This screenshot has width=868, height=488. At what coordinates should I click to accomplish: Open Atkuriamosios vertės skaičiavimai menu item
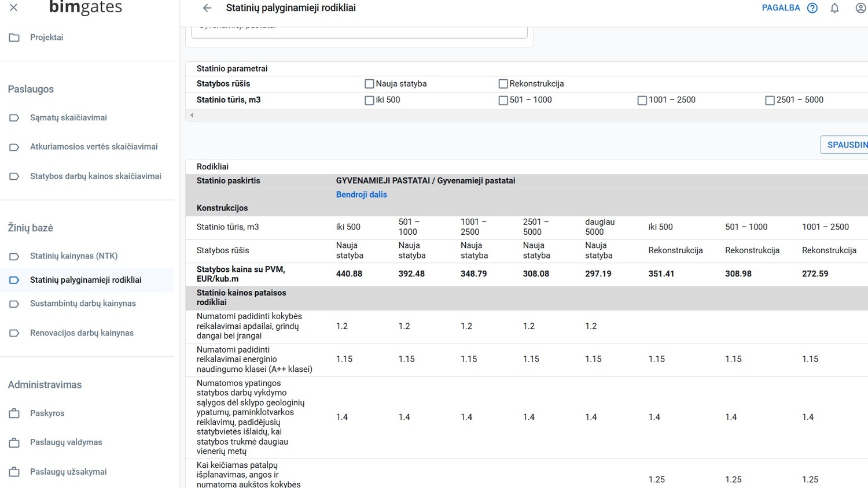(94, 147)
